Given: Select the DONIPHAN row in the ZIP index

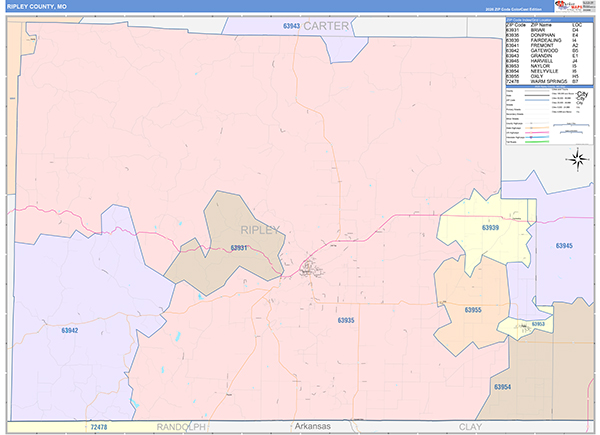Looking at the screenshot, I should coord(543,35).
